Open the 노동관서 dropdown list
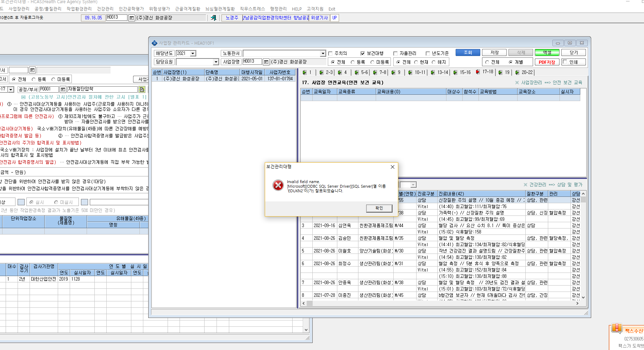This screenshot has height=350, width=644. [x=323, y=54]
